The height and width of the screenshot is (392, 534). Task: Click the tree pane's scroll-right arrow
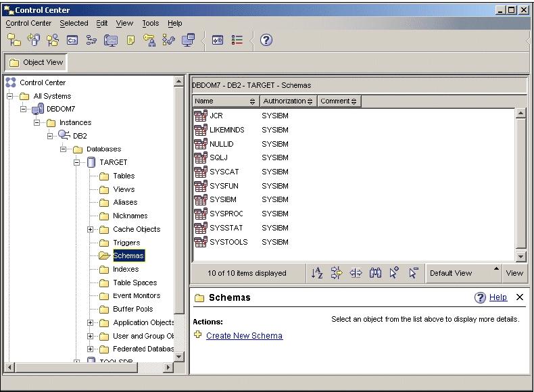click(x=168, y=368)
